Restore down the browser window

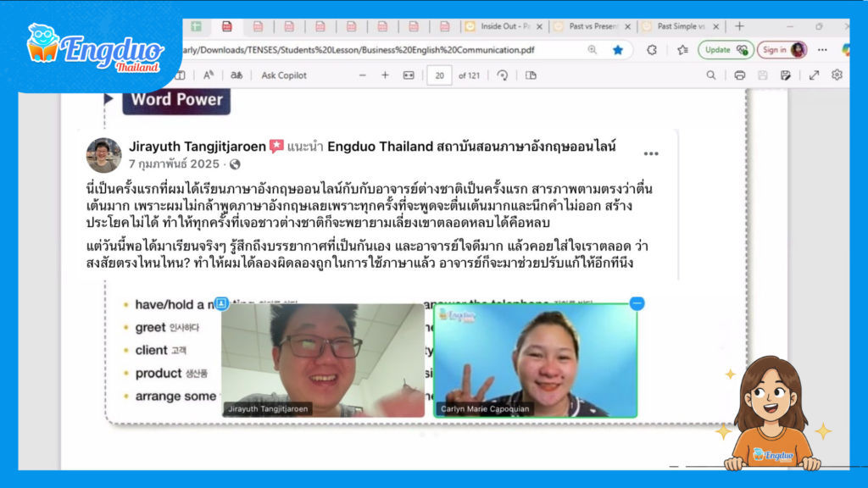[x=819, y=26]
